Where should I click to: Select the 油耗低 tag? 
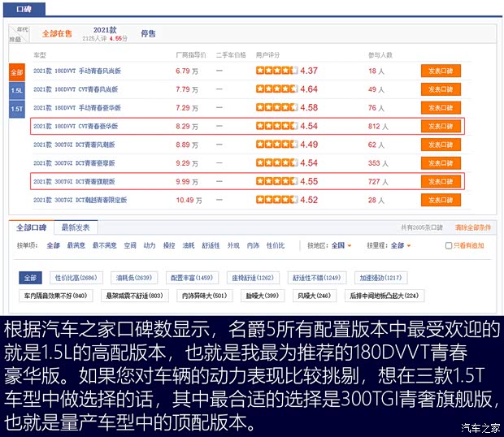point(134,278)
